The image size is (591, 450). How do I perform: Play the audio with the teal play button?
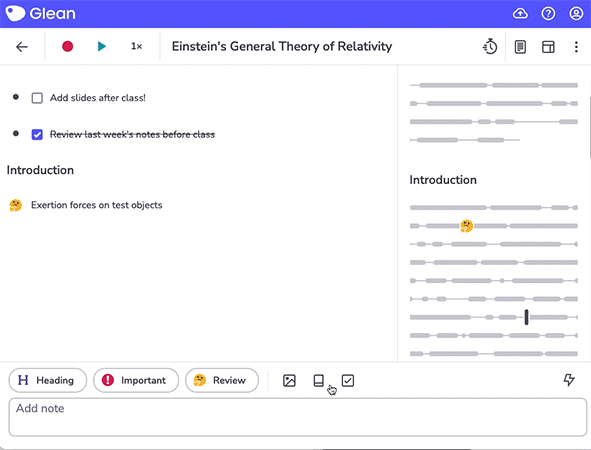click(x=101, y=46)
